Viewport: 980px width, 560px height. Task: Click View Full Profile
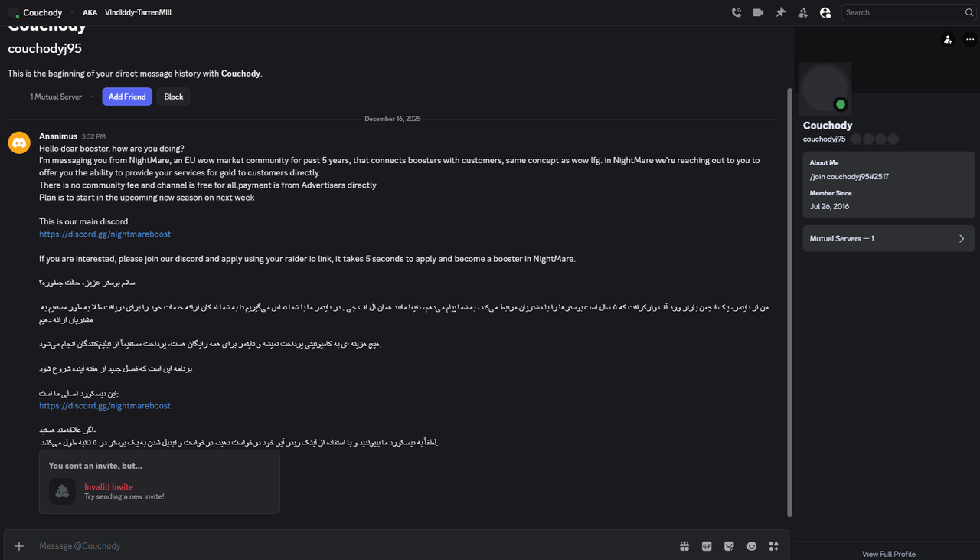pos(888,554)
